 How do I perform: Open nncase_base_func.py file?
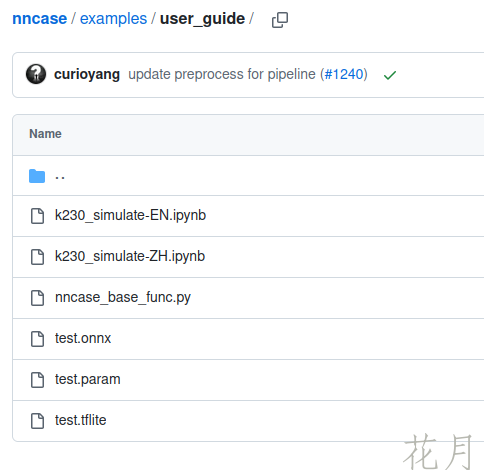pos(123,298)
